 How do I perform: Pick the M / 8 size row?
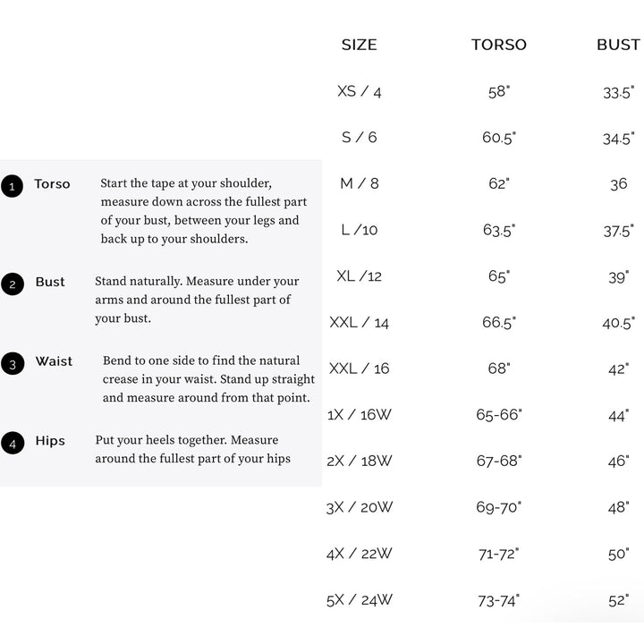click(x=359, y=184)
